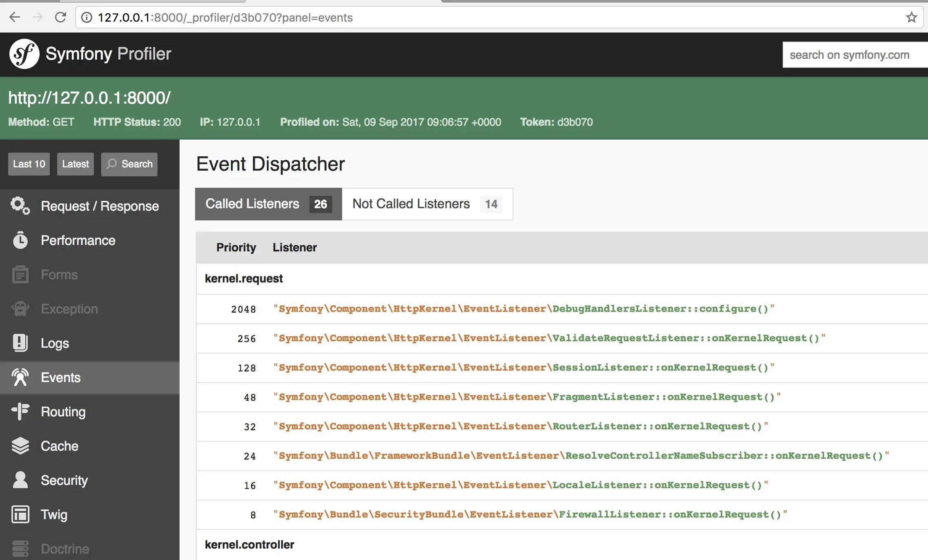Click the Exception ghost icon
This screenshot has width=928, height=560.
tap(20, 309)
